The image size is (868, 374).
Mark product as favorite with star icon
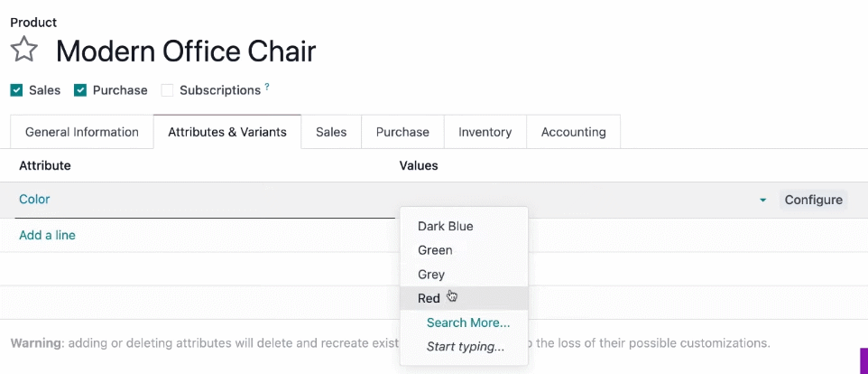[23, 50]
